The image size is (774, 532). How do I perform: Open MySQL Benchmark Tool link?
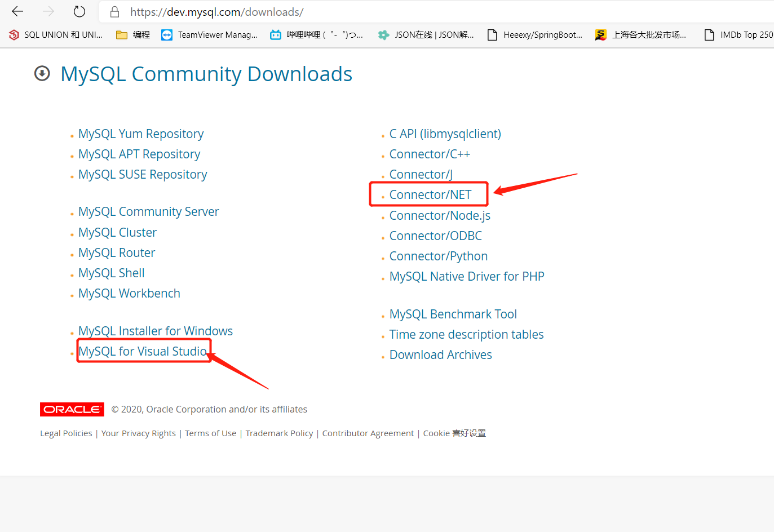coord(453,314)
